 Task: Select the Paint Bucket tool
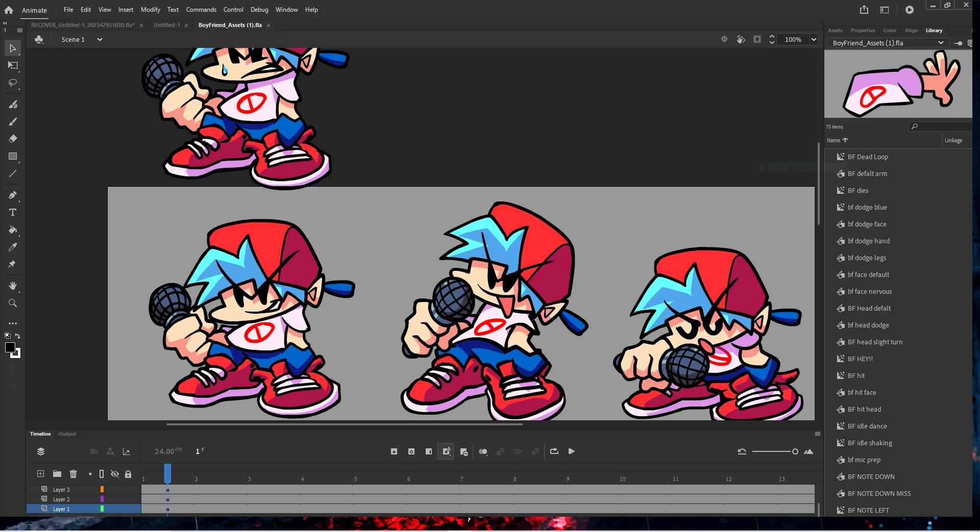point(13,230)
